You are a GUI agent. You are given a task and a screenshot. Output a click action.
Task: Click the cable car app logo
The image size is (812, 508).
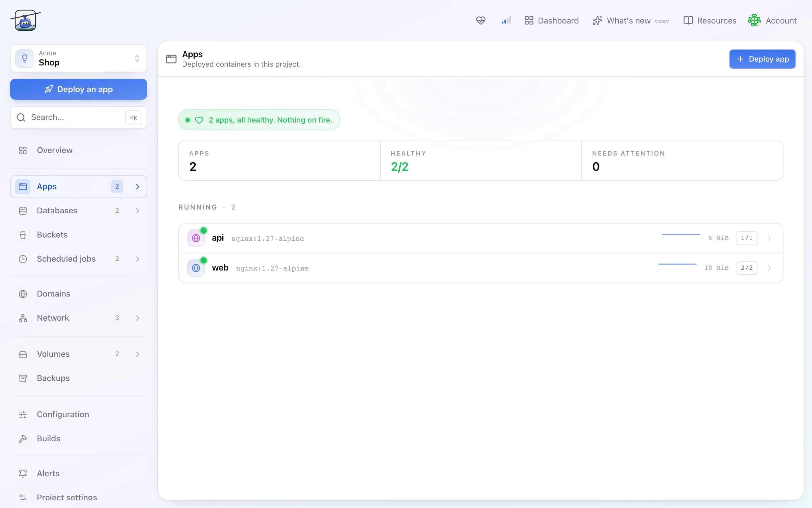[25, 20]
